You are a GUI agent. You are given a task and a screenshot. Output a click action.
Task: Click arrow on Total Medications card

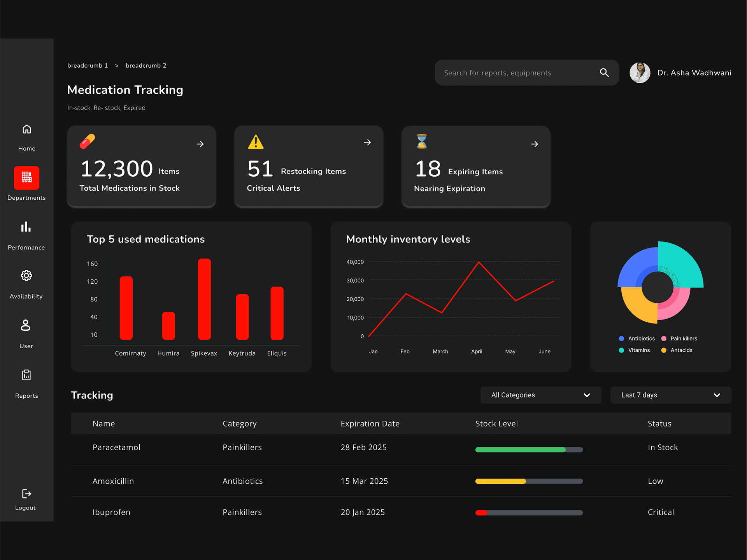coord(200,144)
